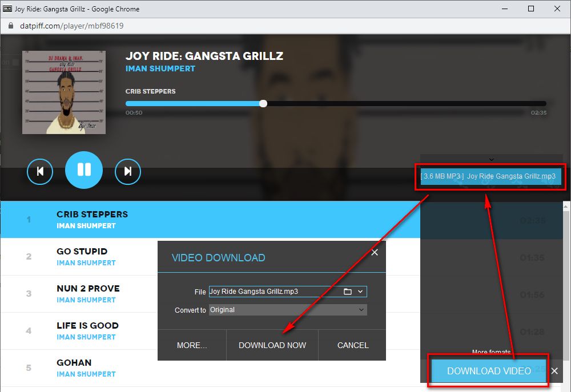This screenshot has height=392, width=571.
Task: Open the Joy Ride album cover thumbnail
Action: coord(64,92)
